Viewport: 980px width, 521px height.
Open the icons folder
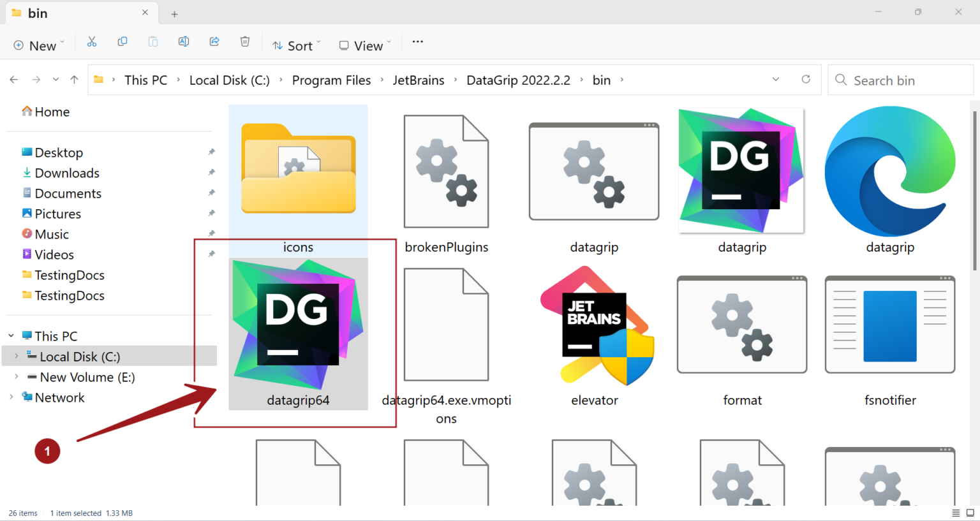click(x=298, y=170)
